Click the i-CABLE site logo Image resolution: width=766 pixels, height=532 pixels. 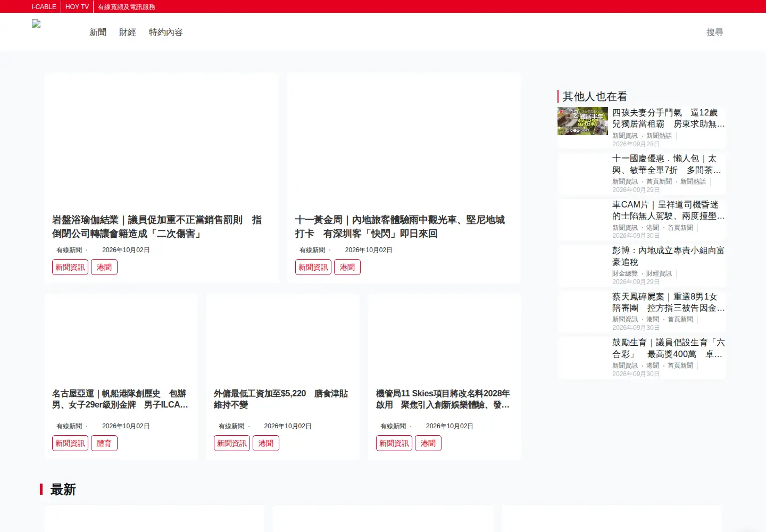pyautogui.click(x=36, y=24)
